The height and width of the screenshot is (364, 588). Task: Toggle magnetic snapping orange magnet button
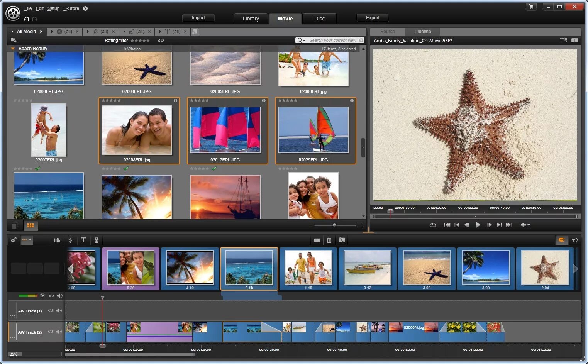click(x=561, y=240)
